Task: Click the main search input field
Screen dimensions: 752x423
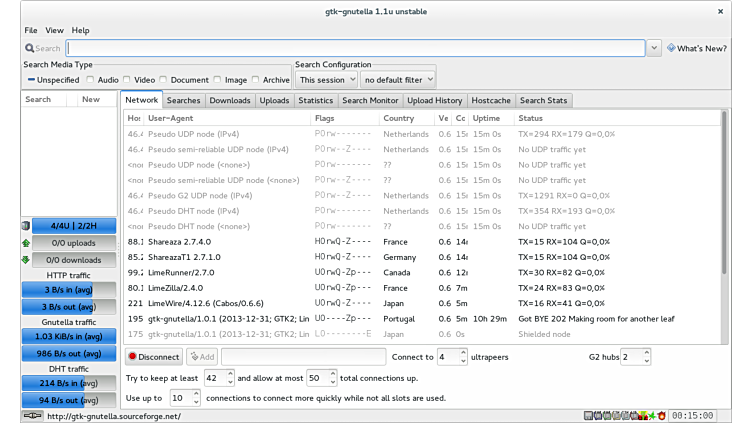Action: pyautogui.click(x=355, y=48)
